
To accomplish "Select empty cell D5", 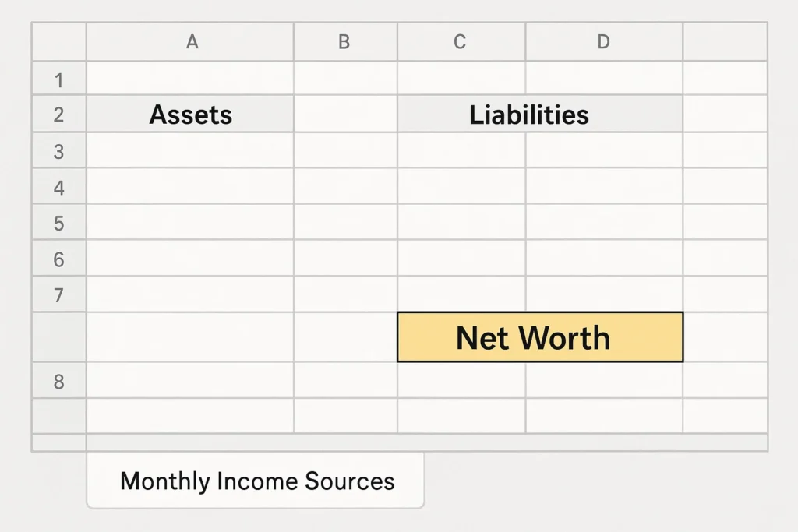I will point(603,223).
